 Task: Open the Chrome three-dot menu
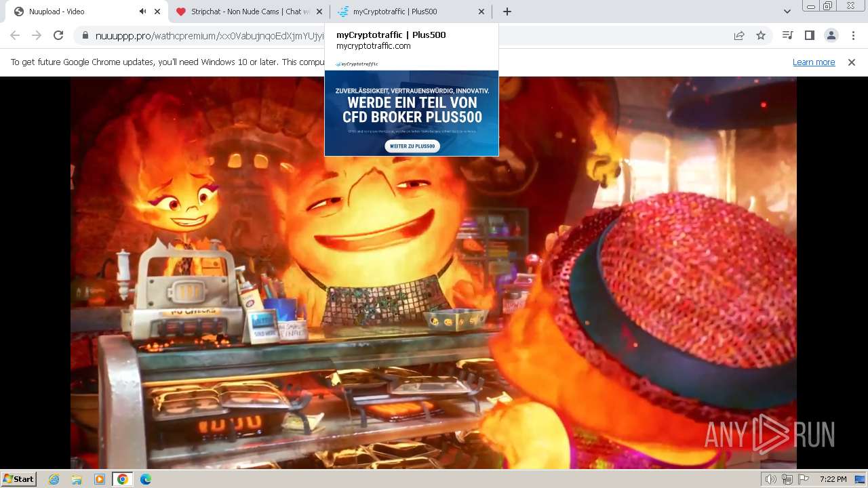coord(853,35)
